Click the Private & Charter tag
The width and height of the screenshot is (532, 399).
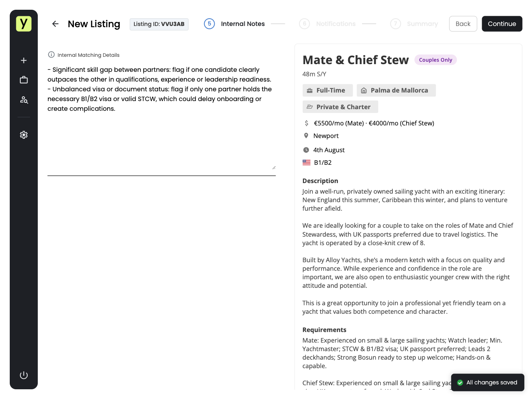(x=340, y=107)
